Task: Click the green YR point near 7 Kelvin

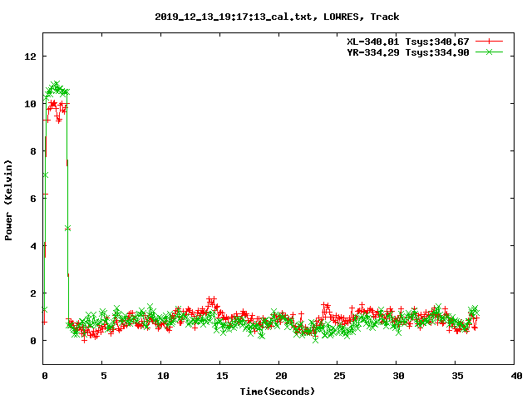Action: click(45, 175)
